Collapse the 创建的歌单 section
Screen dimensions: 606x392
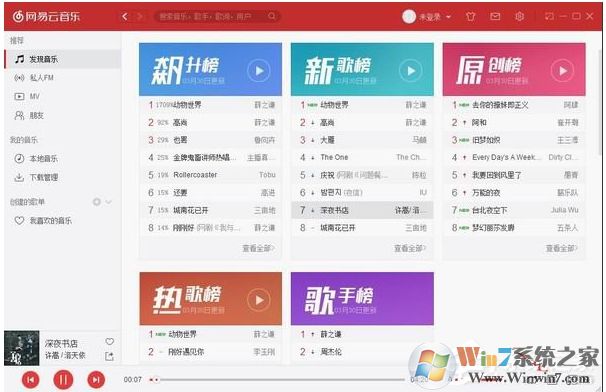click(x=109, y=201)
